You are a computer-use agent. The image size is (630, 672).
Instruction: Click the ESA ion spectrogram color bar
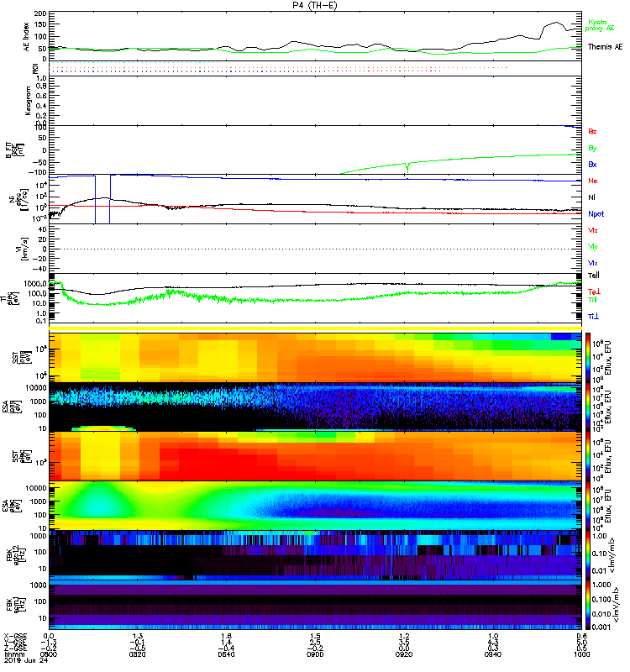point(587,407)
